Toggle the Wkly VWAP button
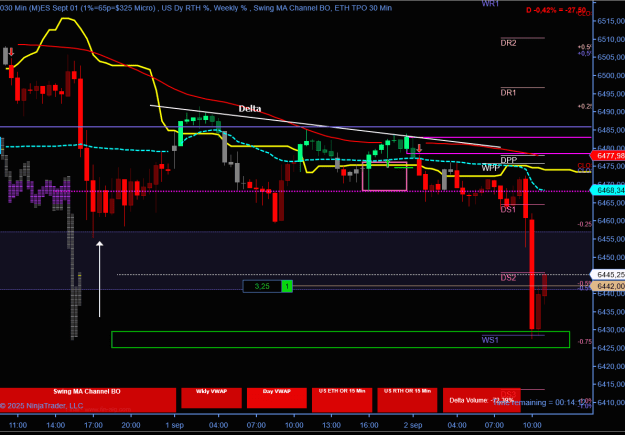The image size is (625, 435). [x=211, y=398]
